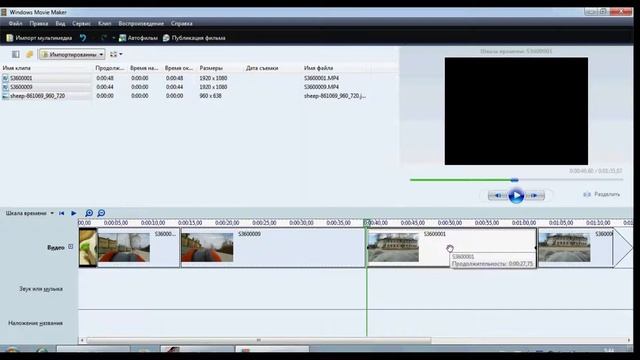Toggle the tasks pane icon
640x360 pixels.
[x=16, y=54]
